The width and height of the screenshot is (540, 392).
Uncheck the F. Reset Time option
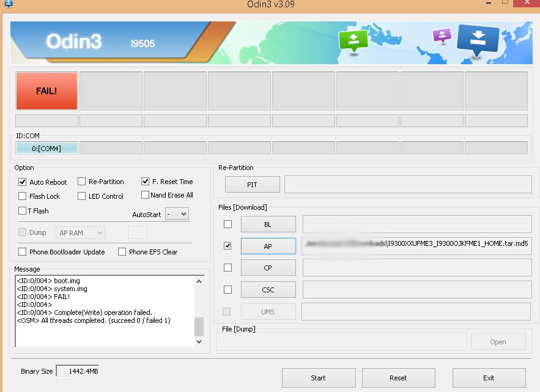click(146, 181)
